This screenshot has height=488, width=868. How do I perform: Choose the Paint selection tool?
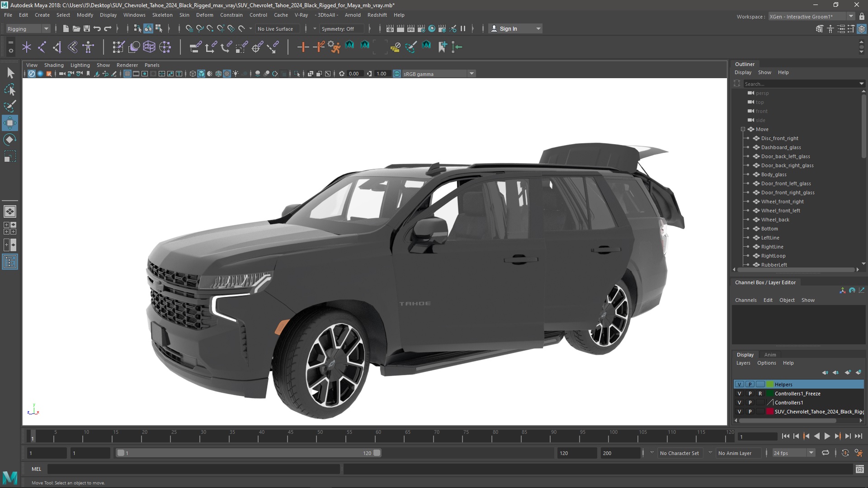[x=10, y=106]
